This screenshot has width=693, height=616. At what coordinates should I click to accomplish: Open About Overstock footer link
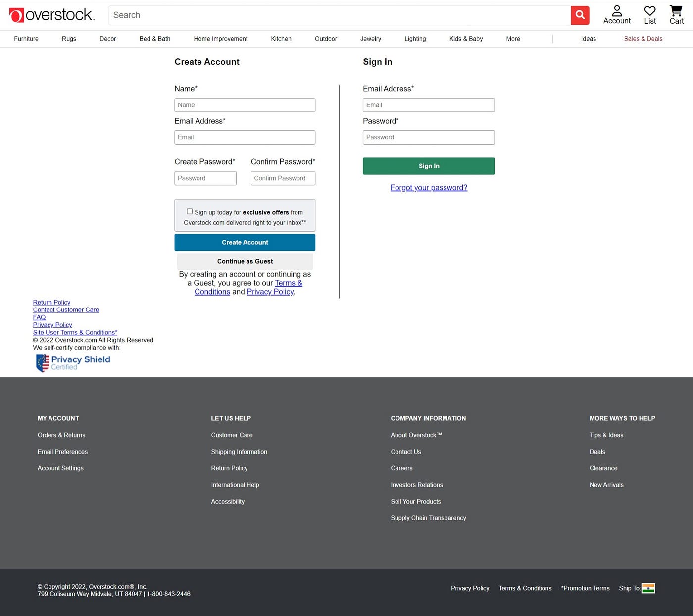click(416, 435)
